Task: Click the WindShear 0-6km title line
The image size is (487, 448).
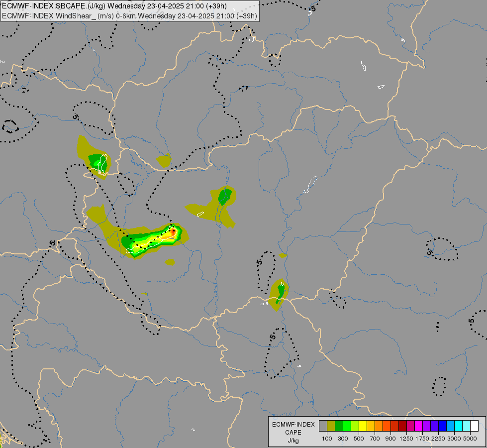Action: 129,16
